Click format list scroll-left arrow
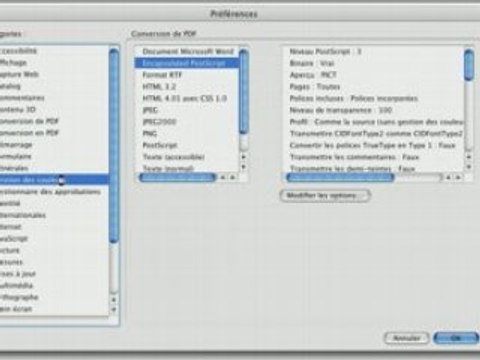This screenshot has width=480, height=360. (x=223, y=177)
